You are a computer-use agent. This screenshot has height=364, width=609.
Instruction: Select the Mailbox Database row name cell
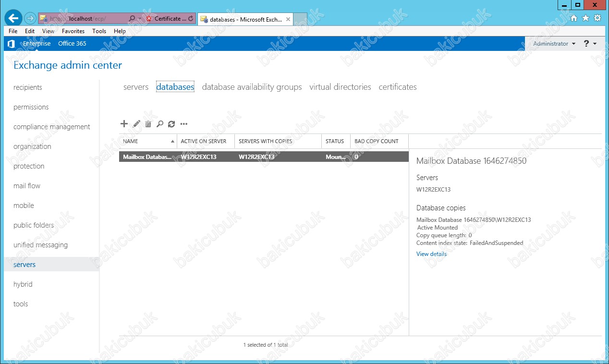(147, 157)
